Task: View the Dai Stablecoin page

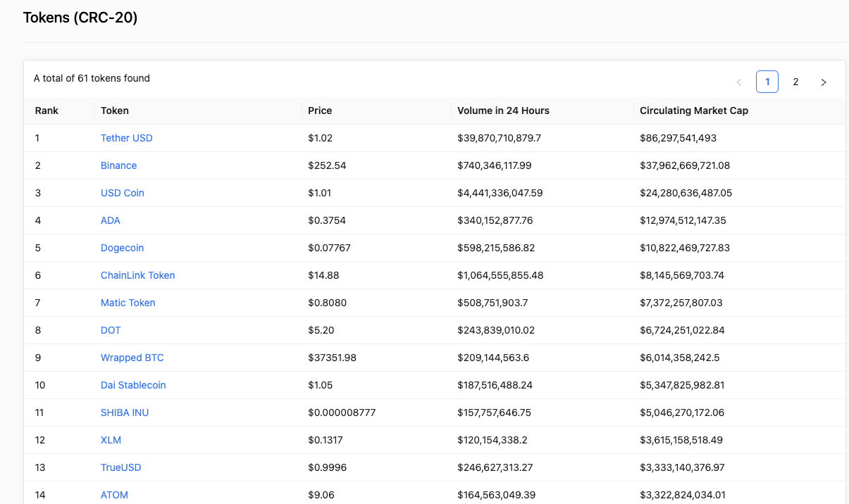Action: click(132, 385)
